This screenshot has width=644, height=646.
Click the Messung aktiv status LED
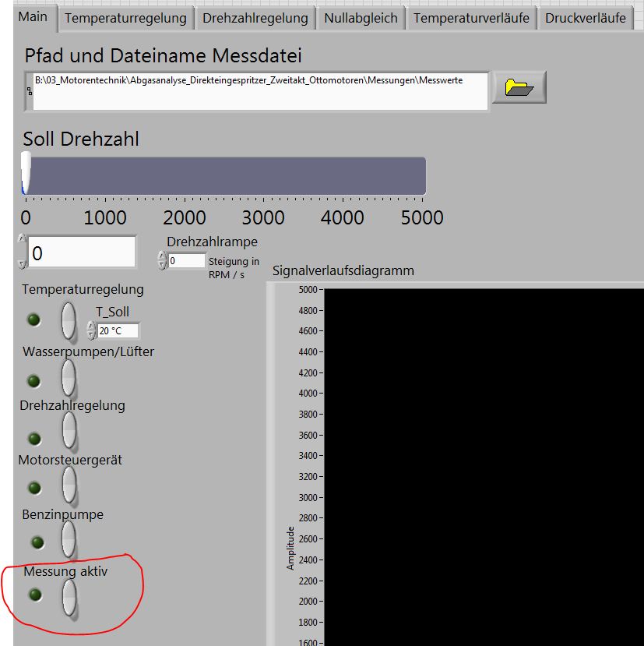coord(35,595)
